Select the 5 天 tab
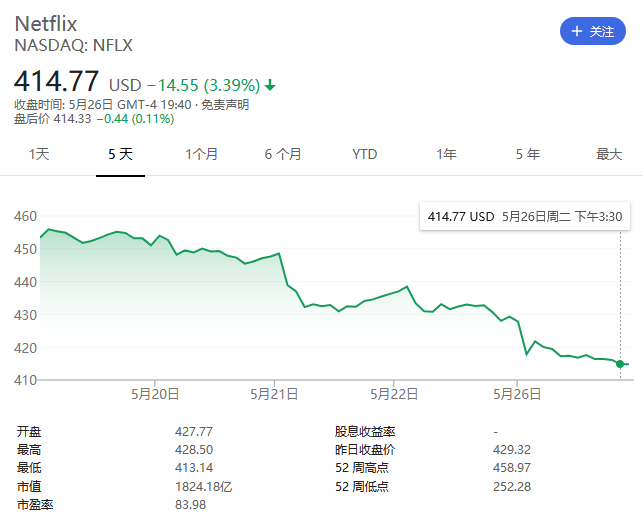The height and width of the screenshot is (523, 643). pyautogui.click(x=120, y=154)
